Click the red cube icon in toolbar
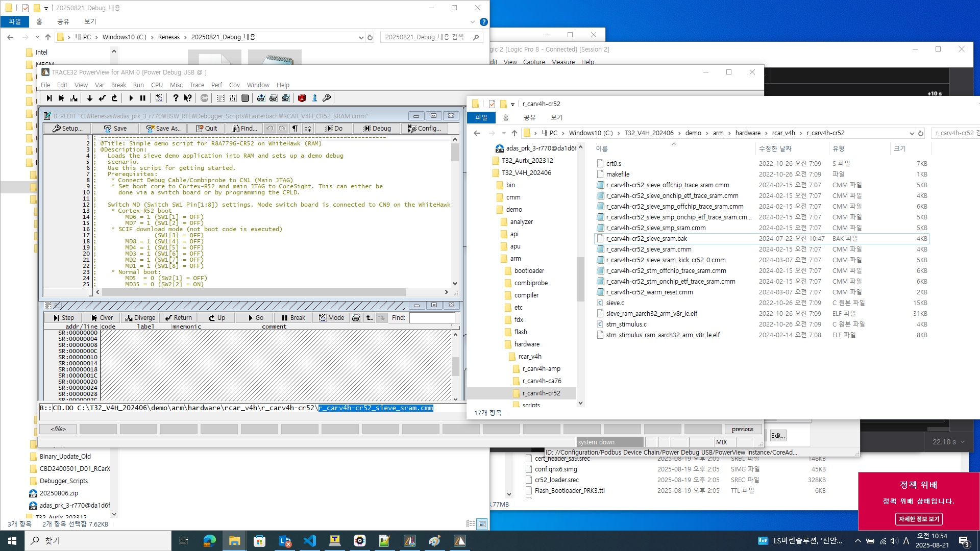 (302, 98)
